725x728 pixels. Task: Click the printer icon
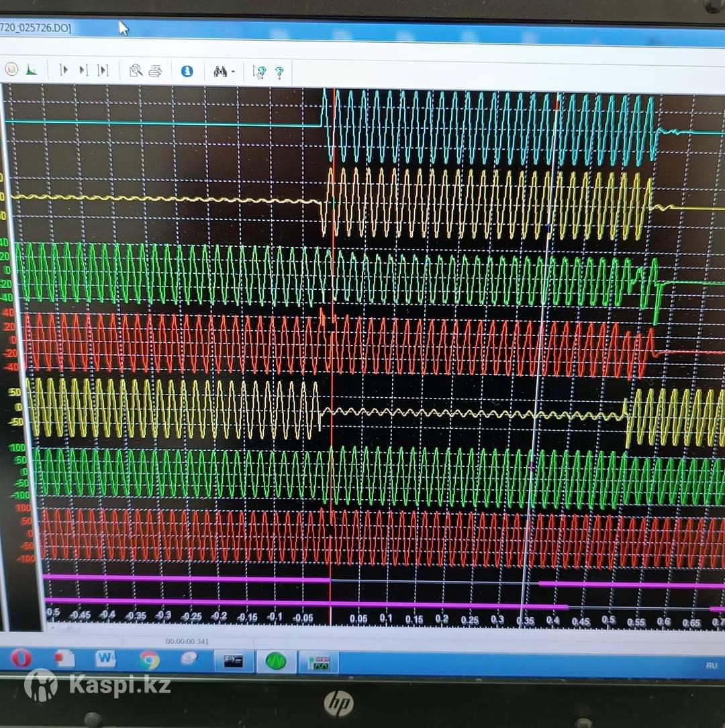[155, 71]
